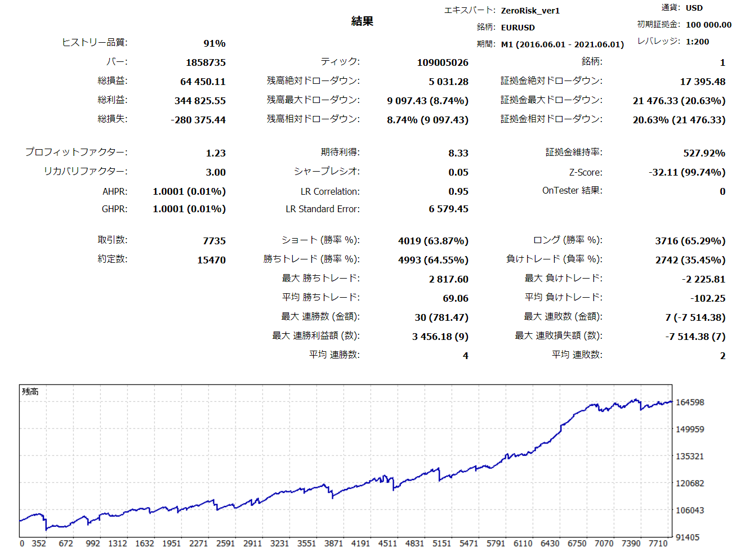This screenshot has width=754, height=560.
Task: Click the 結果 heading
Action: pyautogui.click(x=362, y=21)
